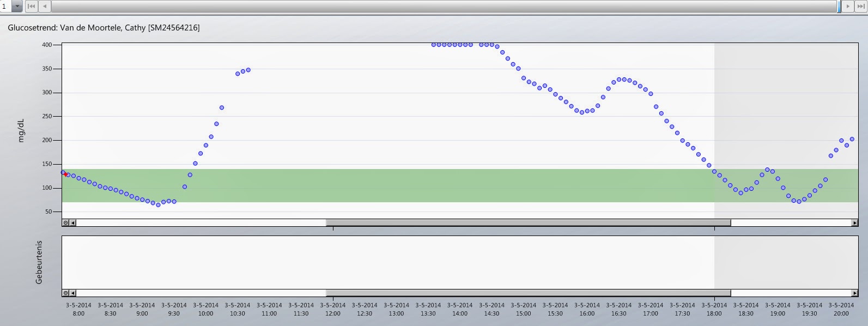Click the 13:30 time axis label
The height and width of the screenshot is (326, 868).
pos(428,309)
